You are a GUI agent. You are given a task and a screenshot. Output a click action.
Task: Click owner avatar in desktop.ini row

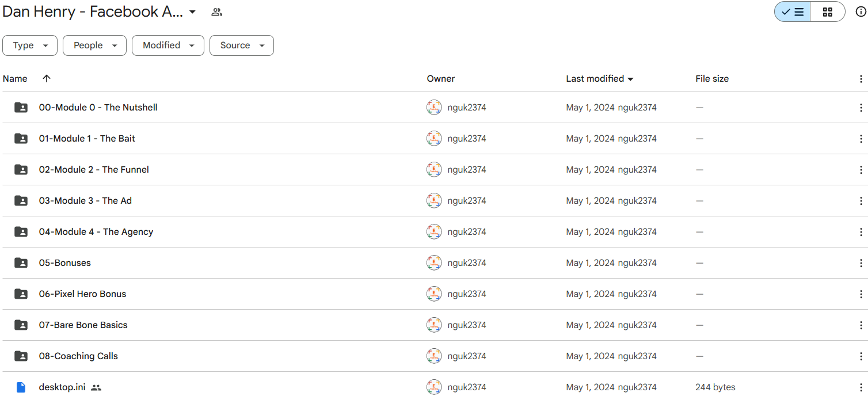click(434, 387)
